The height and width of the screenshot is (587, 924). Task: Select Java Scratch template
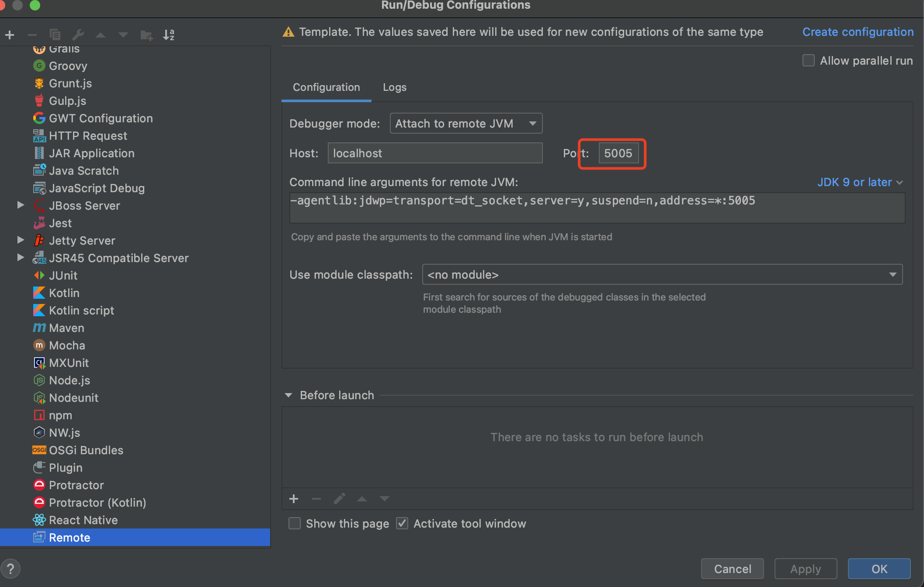[83, 171]
